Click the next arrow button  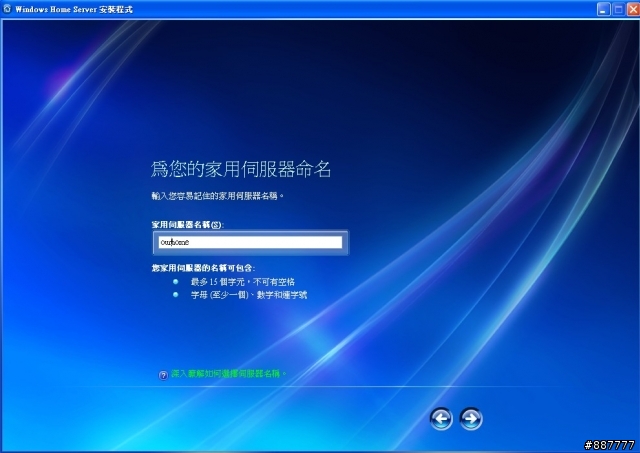(x=471, y=418)
